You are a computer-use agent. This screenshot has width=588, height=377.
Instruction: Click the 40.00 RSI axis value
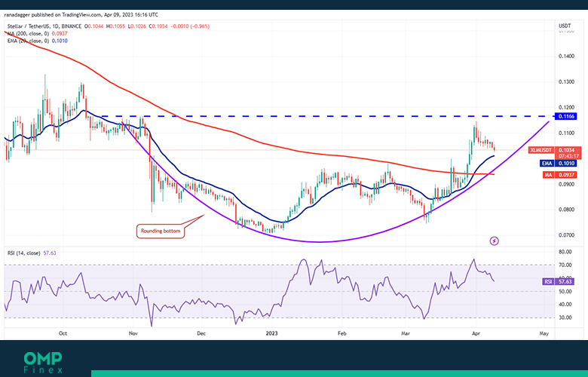(565, 304)
